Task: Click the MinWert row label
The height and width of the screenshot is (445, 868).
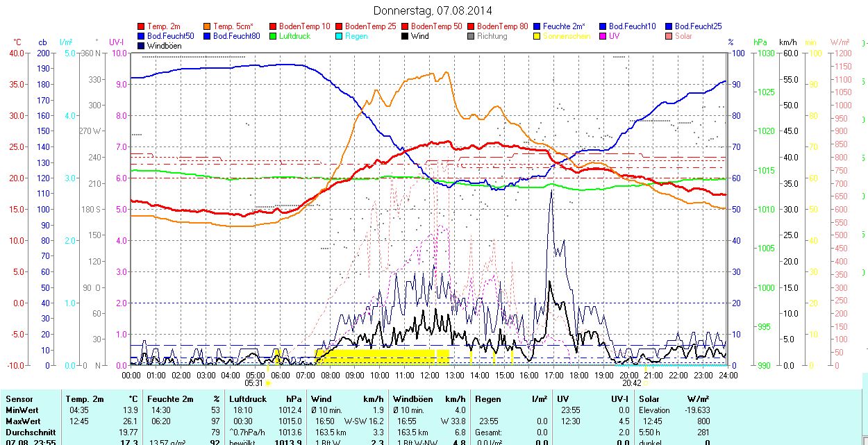Action: click(23, 410)
